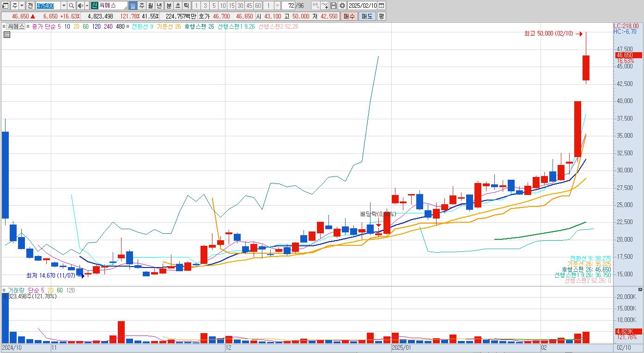Open the calendar date picker icon
The height and width of the screenshot is (353, 644).
(382, 6)
